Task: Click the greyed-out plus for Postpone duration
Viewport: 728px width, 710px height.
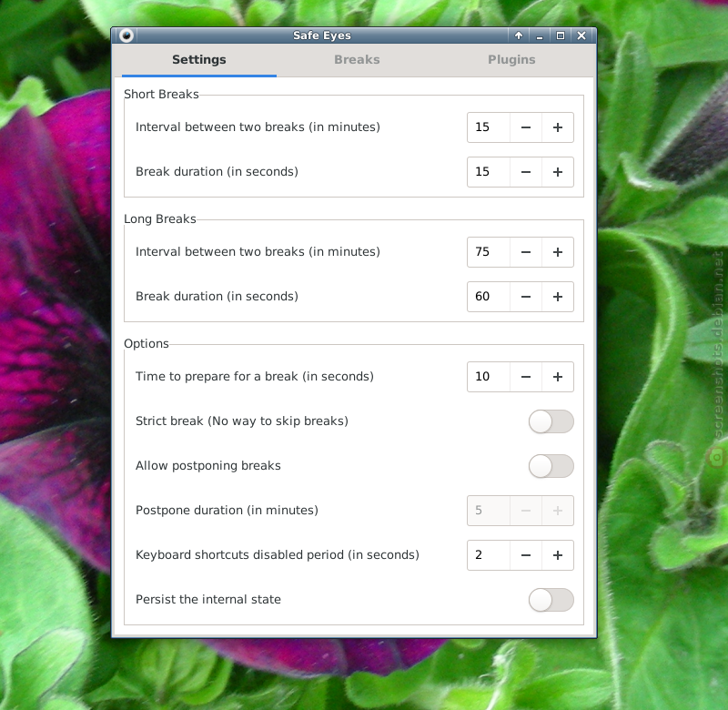Action: [558, 511]
